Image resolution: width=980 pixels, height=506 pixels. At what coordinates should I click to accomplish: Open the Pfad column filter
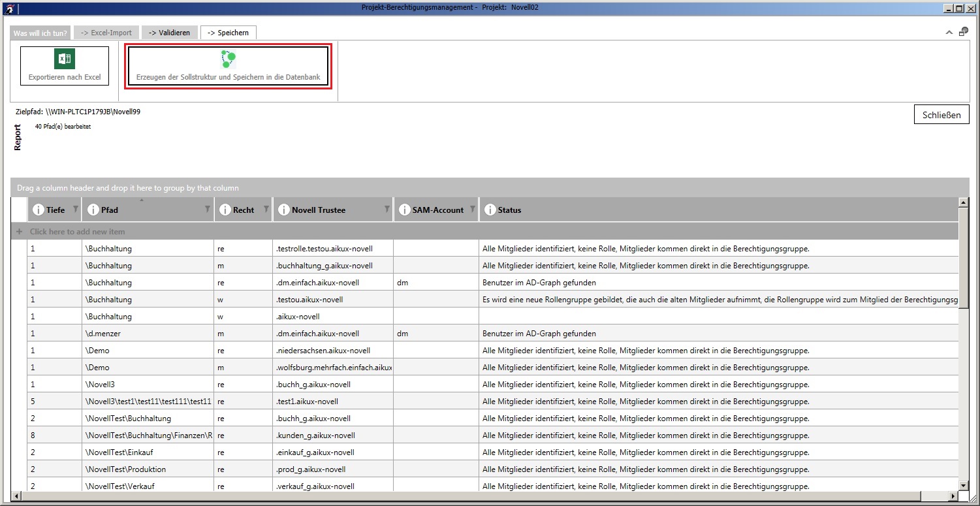208,209
